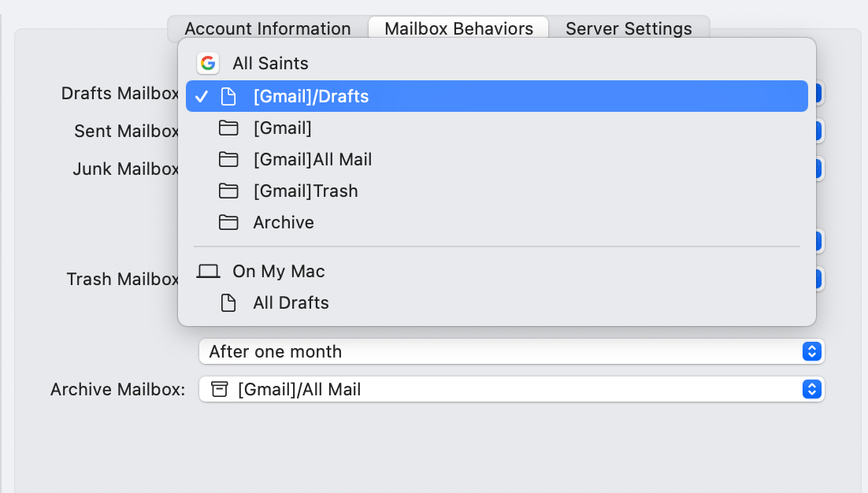868x493 pixels.
Task: Select the All Drafts entry under On My Mac
Action: (290, 302)
